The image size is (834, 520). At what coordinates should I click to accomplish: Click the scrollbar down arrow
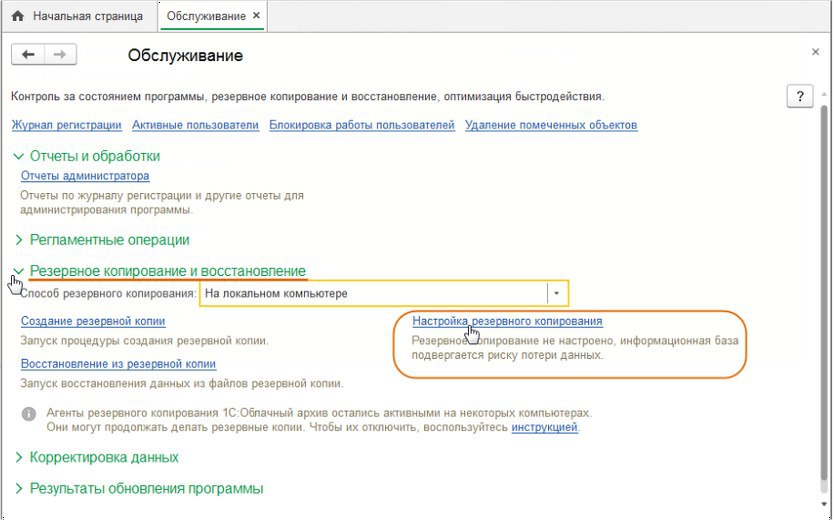point(824,503)
